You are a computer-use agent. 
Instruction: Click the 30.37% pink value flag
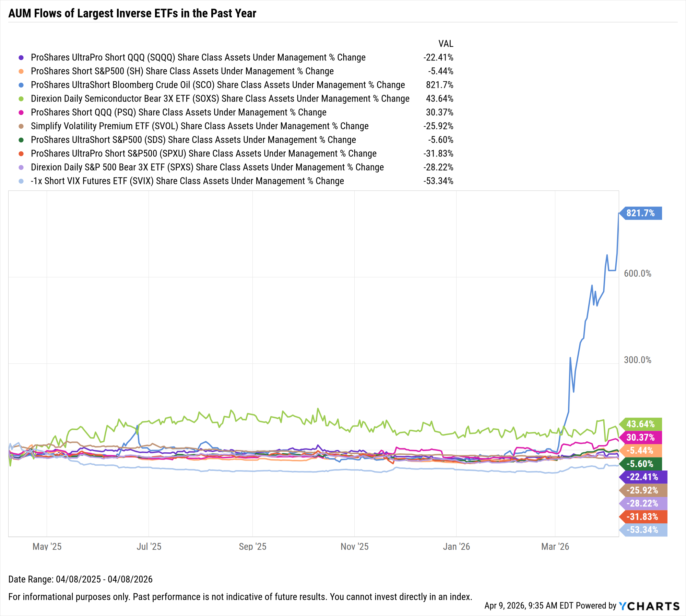pos(640,438)
